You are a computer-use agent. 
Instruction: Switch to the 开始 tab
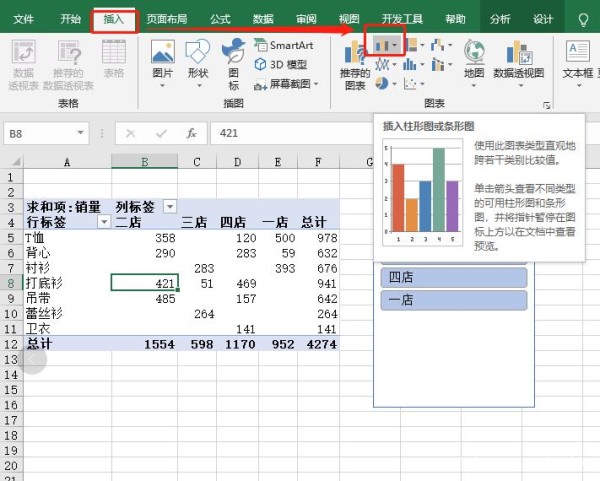pyautogui.click(x=70, y=19)
